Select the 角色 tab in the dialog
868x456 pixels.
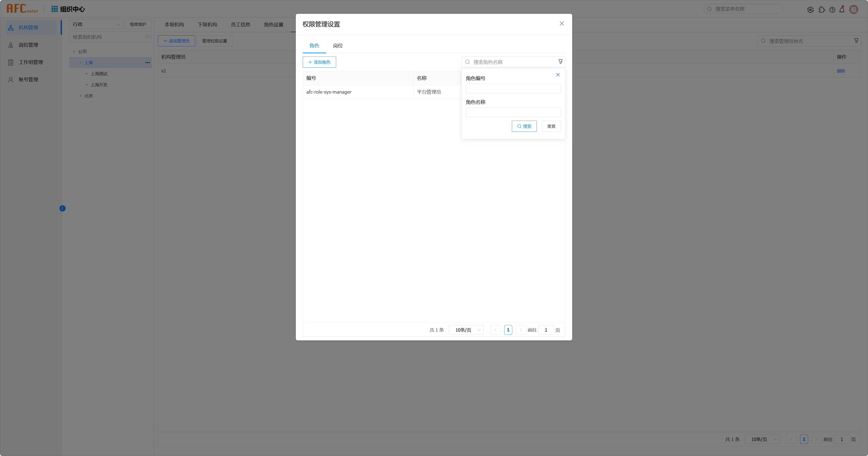point(314,45)
